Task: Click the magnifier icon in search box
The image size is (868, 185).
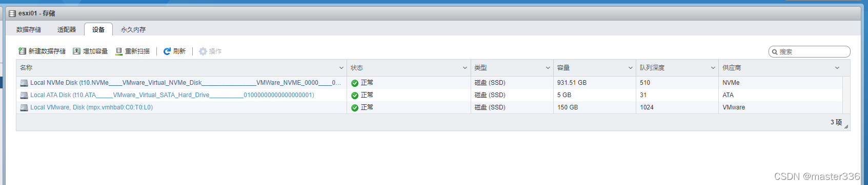Action: 775,52
